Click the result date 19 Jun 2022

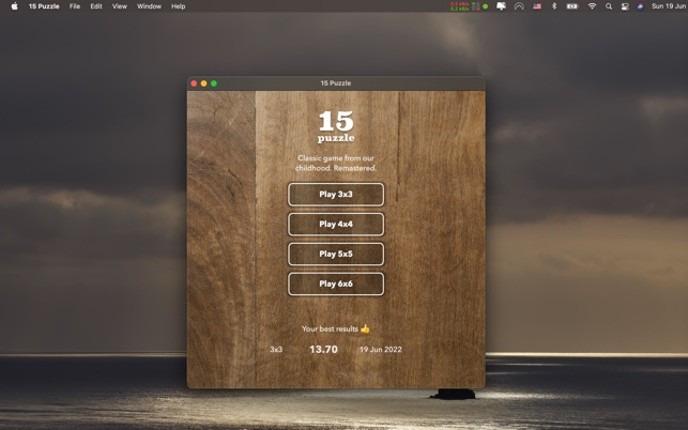coord(380,349)
